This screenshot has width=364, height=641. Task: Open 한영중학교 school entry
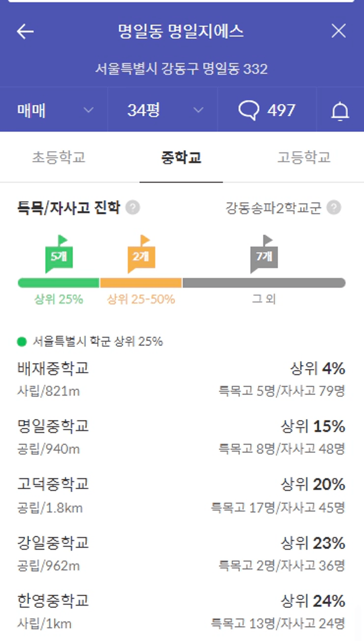click(181, 612)
